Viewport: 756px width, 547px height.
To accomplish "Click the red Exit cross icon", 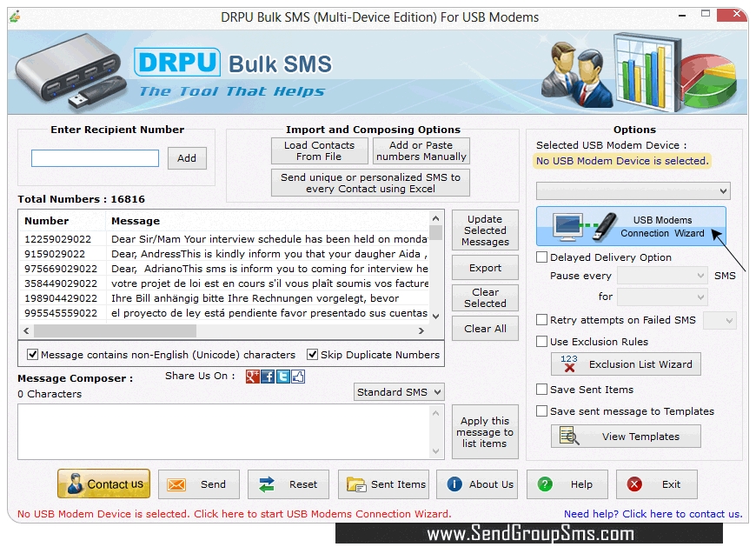I will tap(634, 484).
